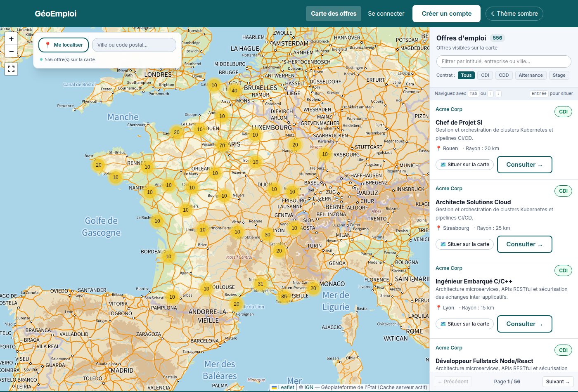The image size is (578, 392).
Task: Open the 20 cluster near Perpignan
Action: [x=237, y=304]
